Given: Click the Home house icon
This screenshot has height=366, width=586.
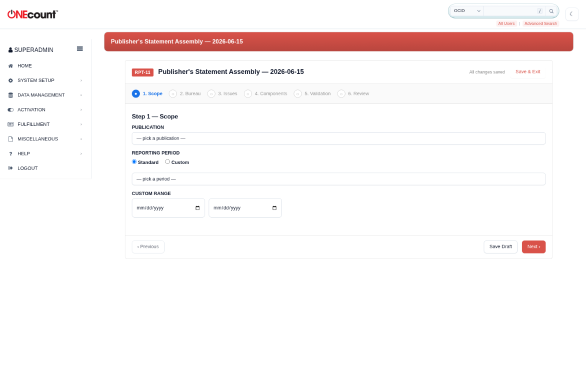Looking at the screenshot, I should (10, 66).
